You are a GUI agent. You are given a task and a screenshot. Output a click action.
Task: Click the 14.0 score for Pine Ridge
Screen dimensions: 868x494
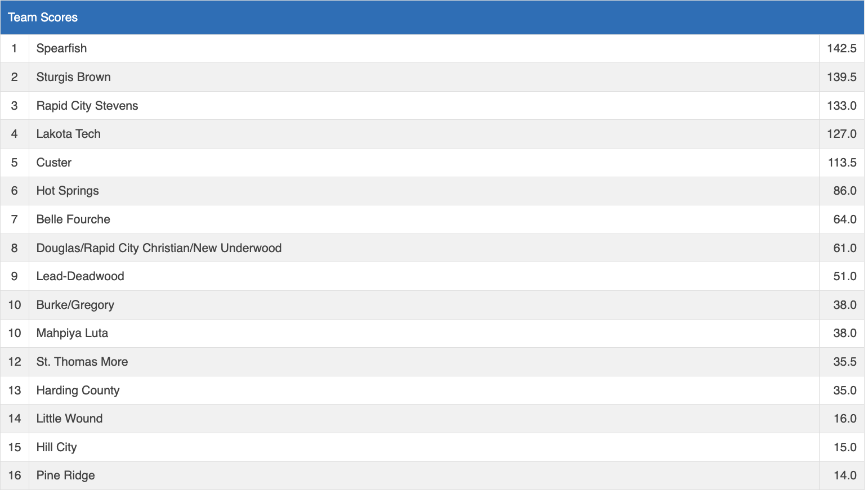[844, 475]
